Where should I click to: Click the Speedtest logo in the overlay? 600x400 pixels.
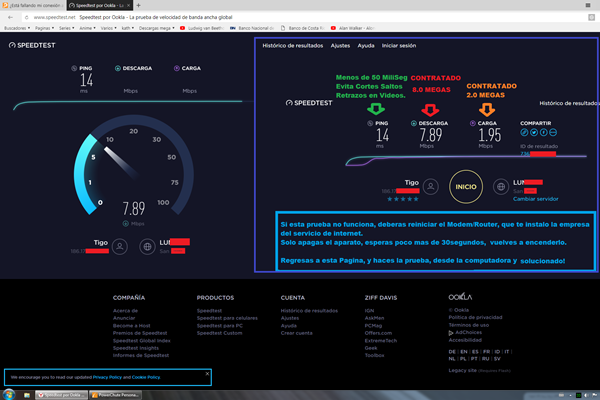point(310,102)
